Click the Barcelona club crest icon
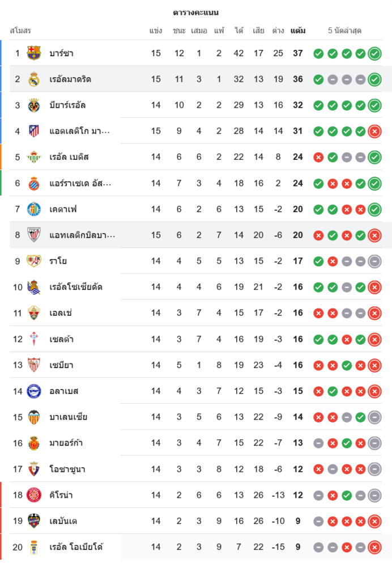Screen dimensions: 392x567 (x=34, y=53)
